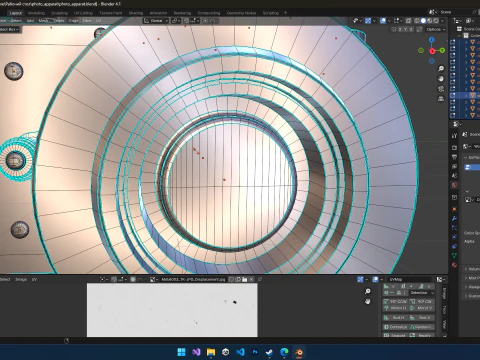Click the Mirror V button
This screenshot has width=480, height=360.
pyautogui.click(x=422, y=308)
